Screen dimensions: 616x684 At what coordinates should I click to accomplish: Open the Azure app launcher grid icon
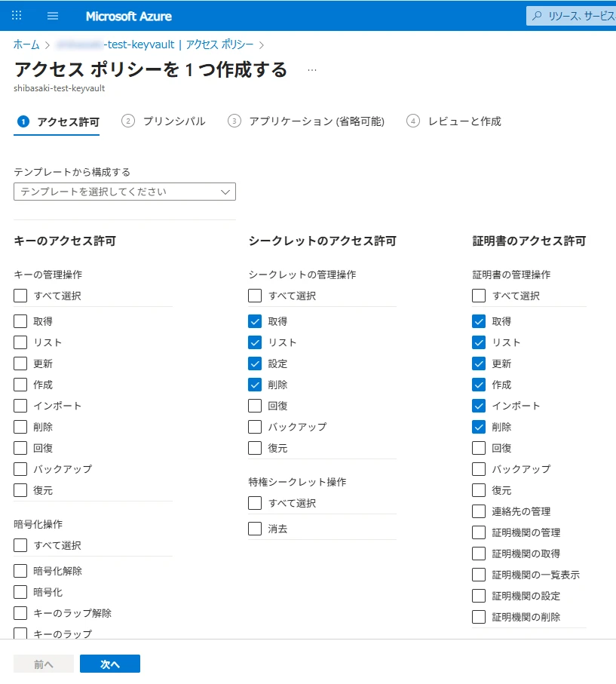tap(17, 15)
